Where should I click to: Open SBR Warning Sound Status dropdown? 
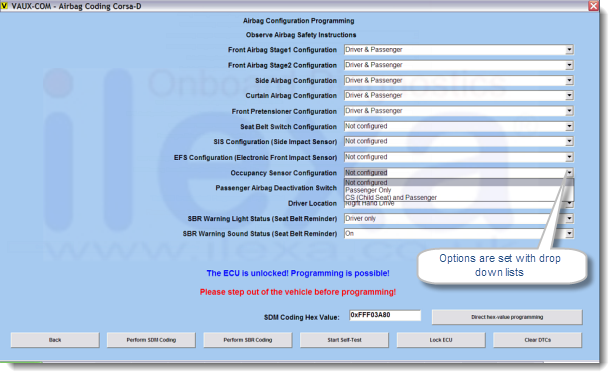pyautogui.click(x=569, y=234)
